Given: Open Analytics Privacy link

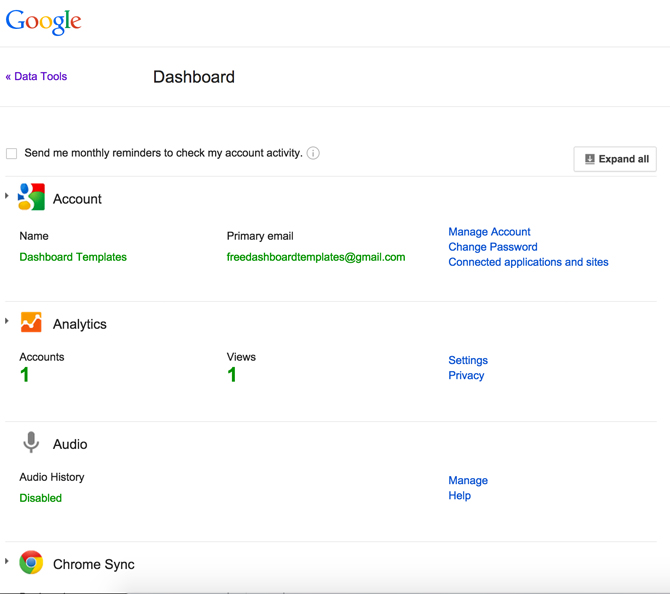Looking at the screenshot, I should (466, 375).
